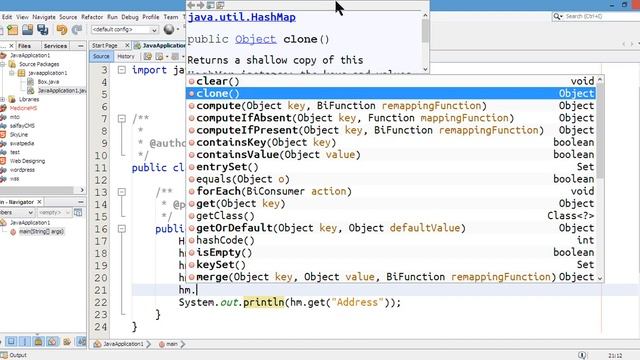This screenshot has height=360, width=640.
Task: Click the Navigator panel's rightmost toolbar icon
Action: pos(78,212)
